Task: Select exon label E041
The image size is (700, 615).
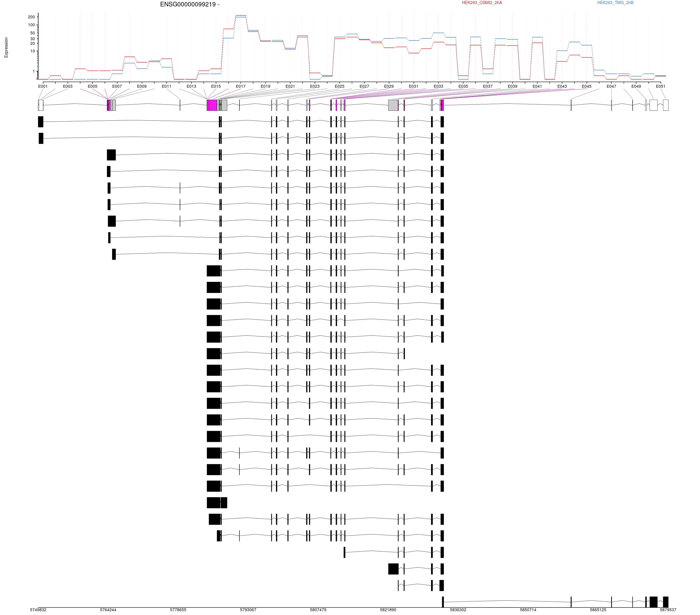Action: tap(537, 87)
